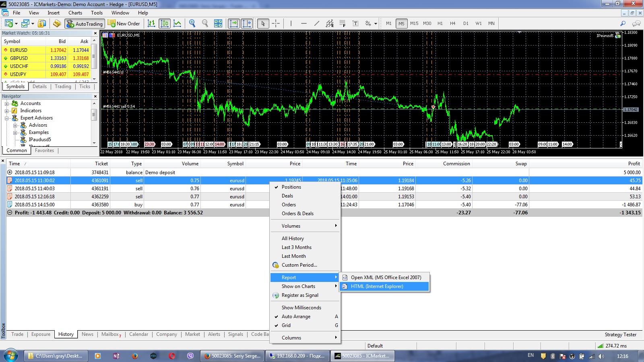Open the new chart toolbar icon

coord(8,23)
